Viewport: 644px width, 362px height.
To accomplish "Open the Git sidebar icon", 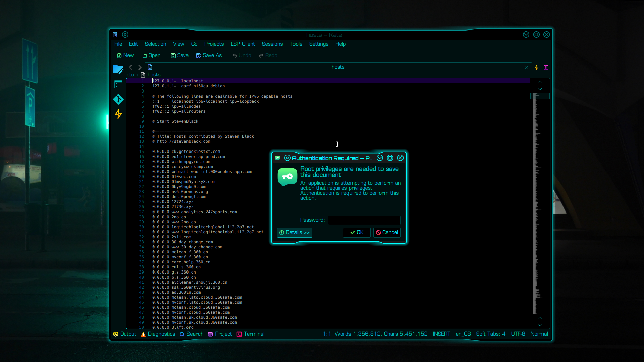I will 118,99.
